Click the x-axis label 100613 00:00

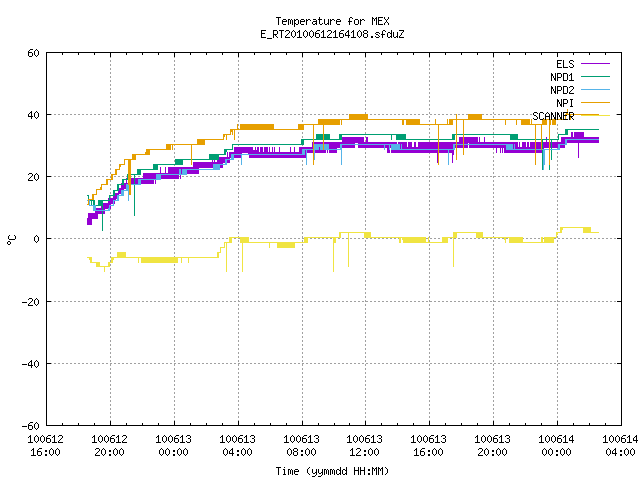pyautogui.click(x=173, y=446)
